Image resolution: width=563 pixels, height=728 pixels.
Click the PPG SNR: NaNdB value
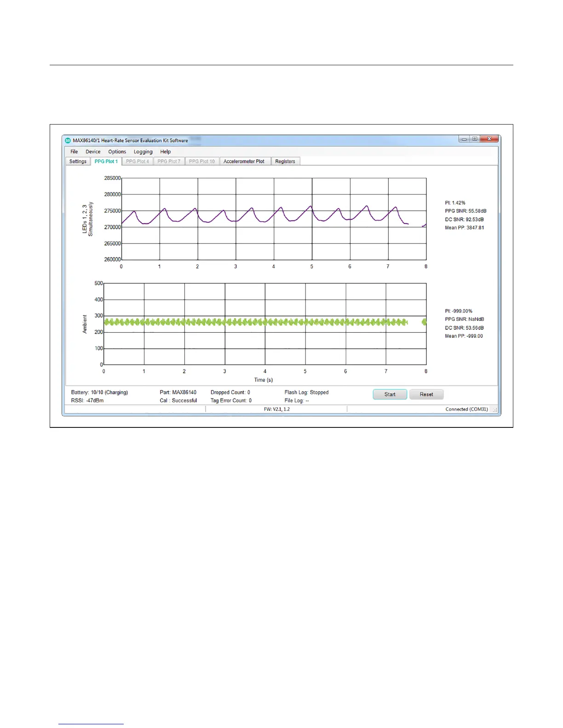click(464, 319)
